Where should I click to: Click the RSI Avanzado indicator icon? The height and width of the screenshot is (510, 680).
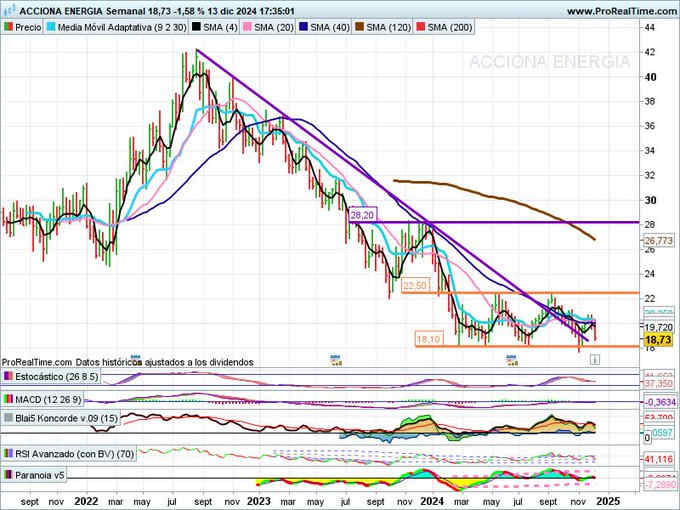[x=8, y=454]
